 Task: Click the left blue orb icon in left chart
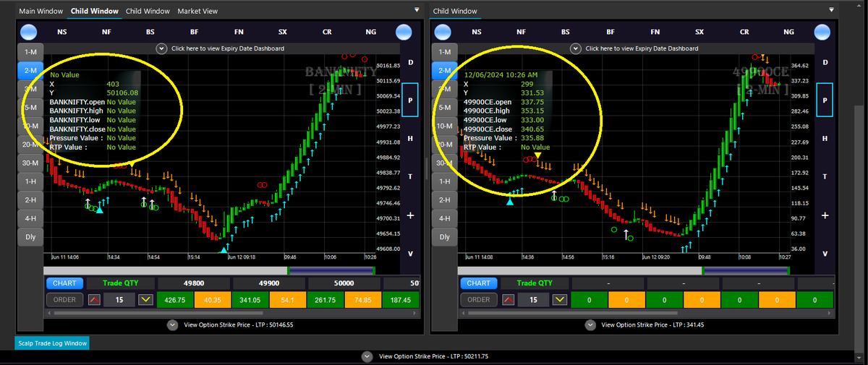click(x=28, y=32)
